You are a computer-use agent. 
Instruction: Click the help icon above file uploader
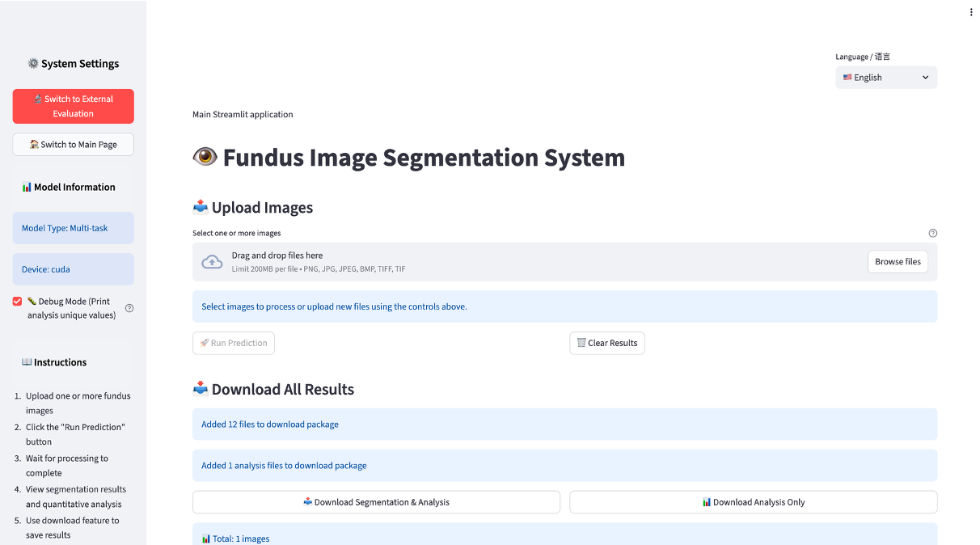pyautogui.click(x=932, y=233)
